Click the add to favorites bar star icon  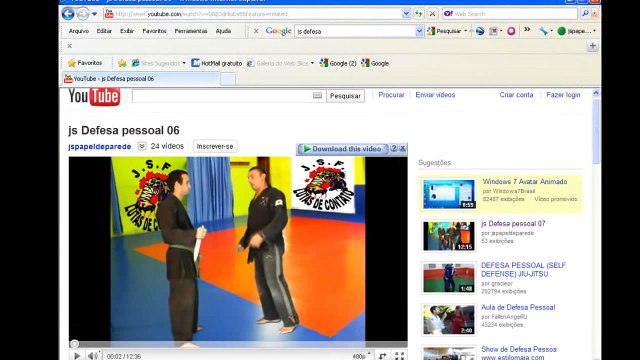122,63
